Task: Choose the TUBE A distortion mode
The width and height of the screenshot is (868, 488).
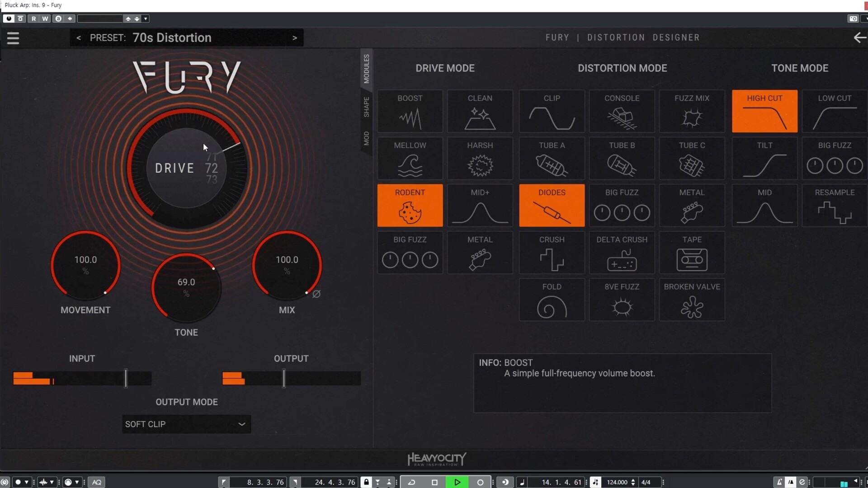Action: [x=552, y=158]
